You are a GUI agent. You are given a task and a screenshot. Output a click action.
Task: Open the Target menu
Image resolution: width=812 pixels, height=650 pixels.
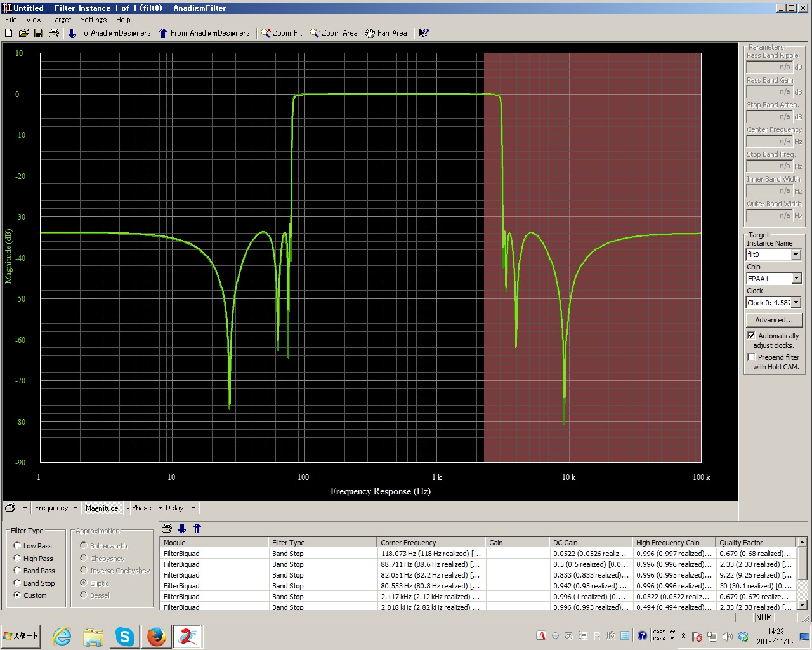click(x=61, y=20)
